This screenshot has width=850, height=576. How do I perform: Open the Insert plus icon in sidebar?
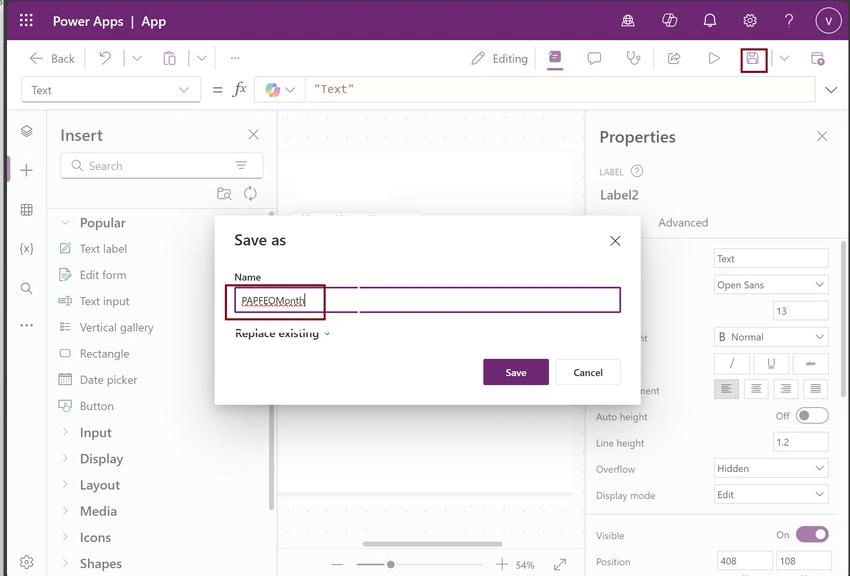(26, 170)
